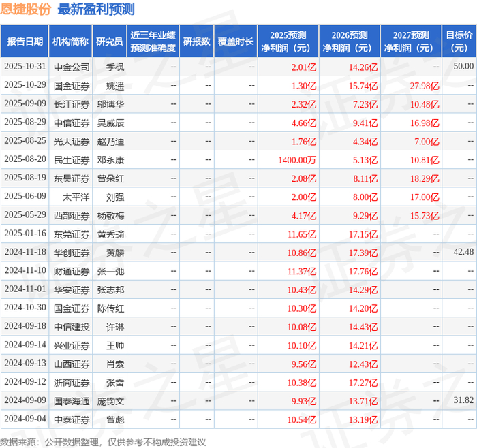
Task: Select institution 光大证券
Action: click(x=72, y=142)
